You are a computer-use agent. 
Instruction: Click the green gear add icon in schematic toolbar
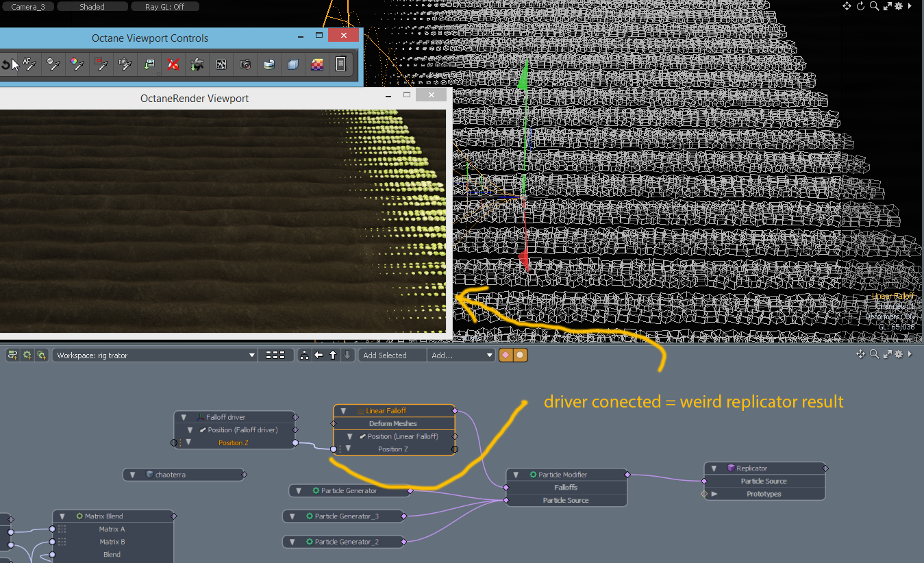click(x=27, y=355)
